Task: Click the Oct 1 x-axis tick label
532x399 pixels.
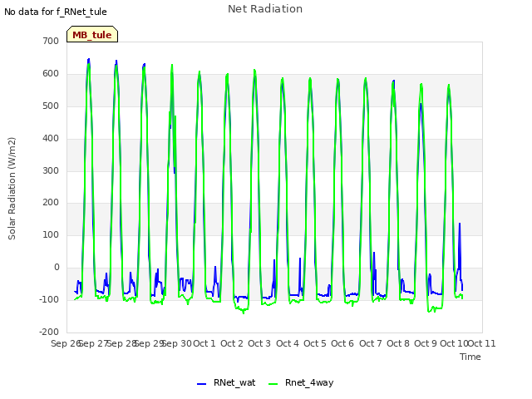Action: [x=204, y=343]
